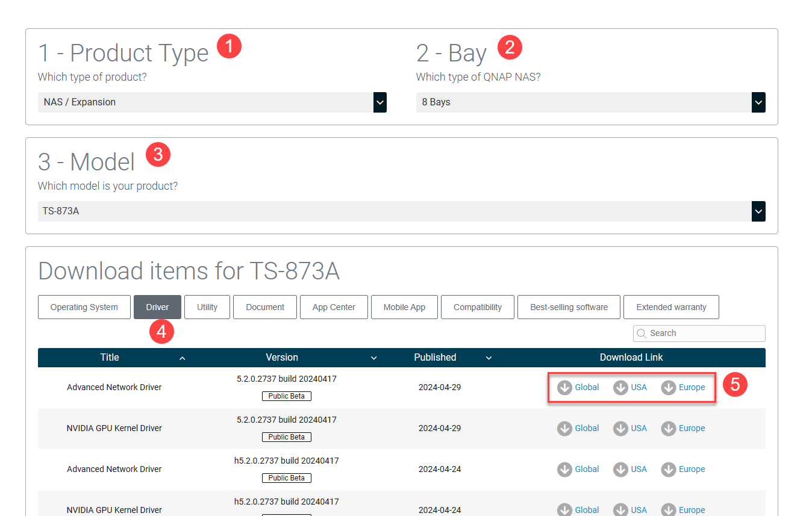This screenshot has width=812, height=516.
Task: Click the Extended warranty button
Action: 670,307
